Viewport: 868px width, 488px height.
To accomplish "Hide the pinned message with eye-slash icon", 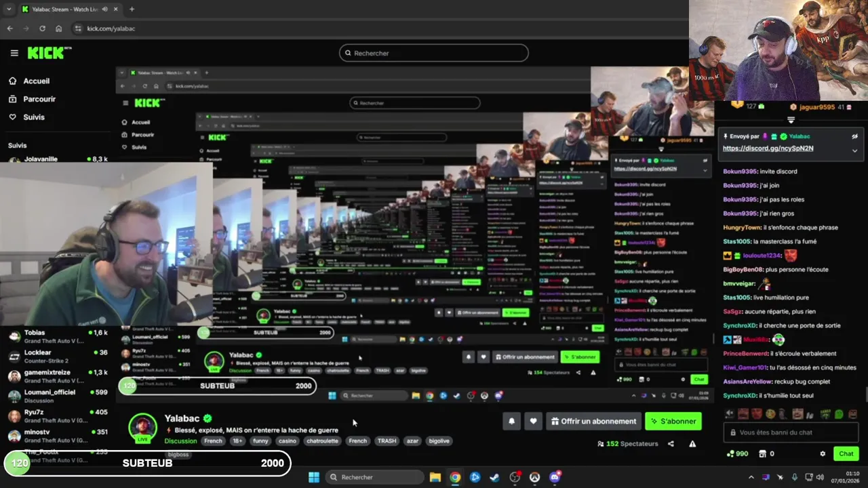I will pyautogui.click(x=854, y=136).
